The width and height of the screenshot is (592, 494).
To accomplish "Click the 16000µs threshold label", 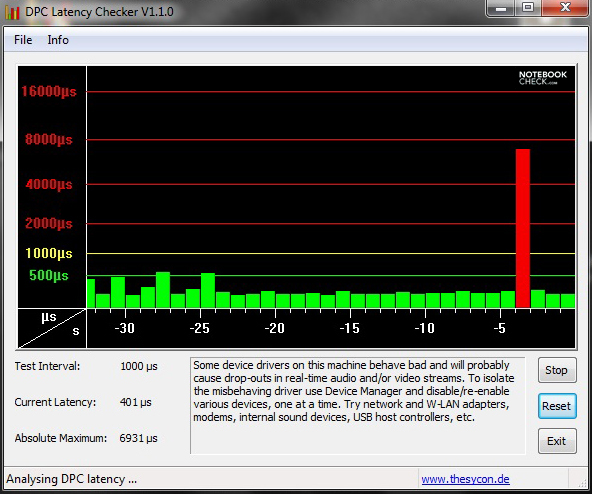I will tap(49, 91).
